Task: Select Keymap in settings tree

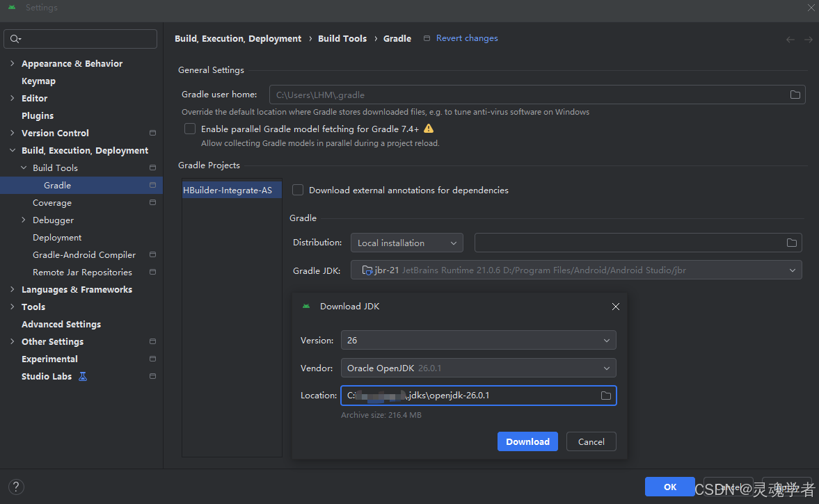Action: [39, 81]
